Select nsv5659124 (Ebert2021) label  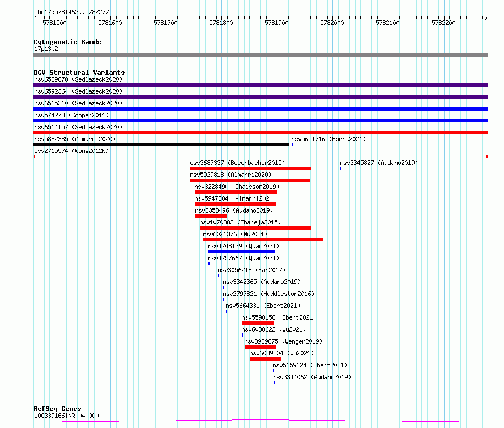pos(310,365)
